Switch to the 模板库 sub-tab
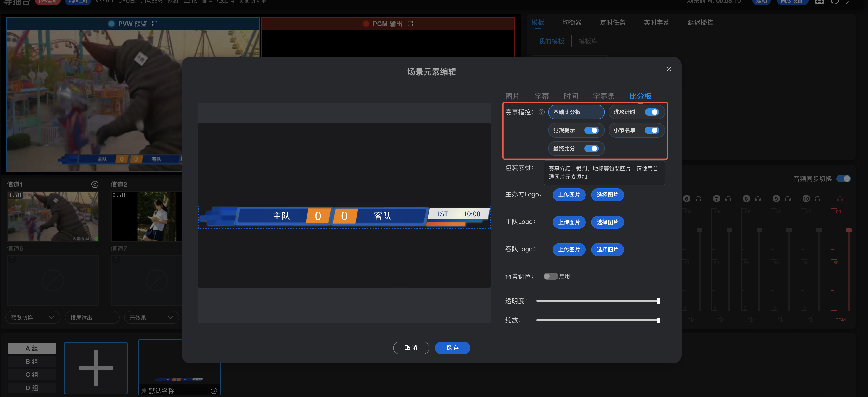 588,41
